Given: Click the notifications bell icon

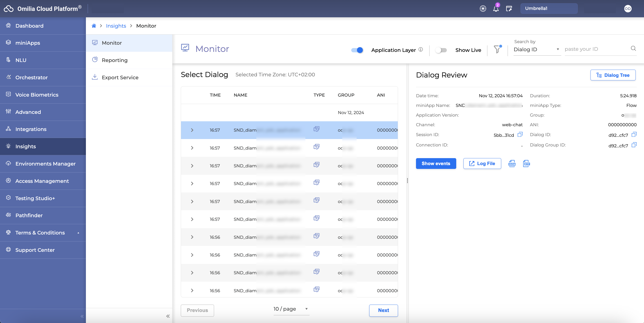Looking at the screenshot, I should click(496, 9).
